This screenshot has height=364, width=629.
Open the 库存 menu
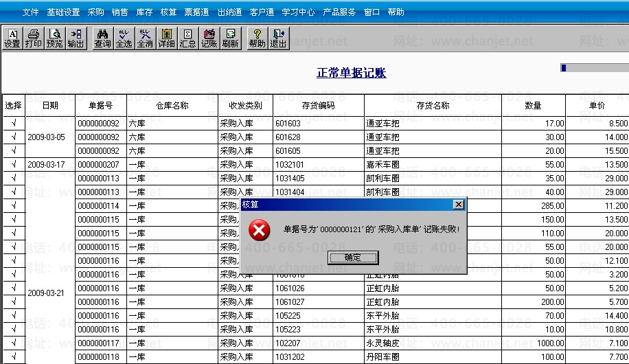pos(144,12)
